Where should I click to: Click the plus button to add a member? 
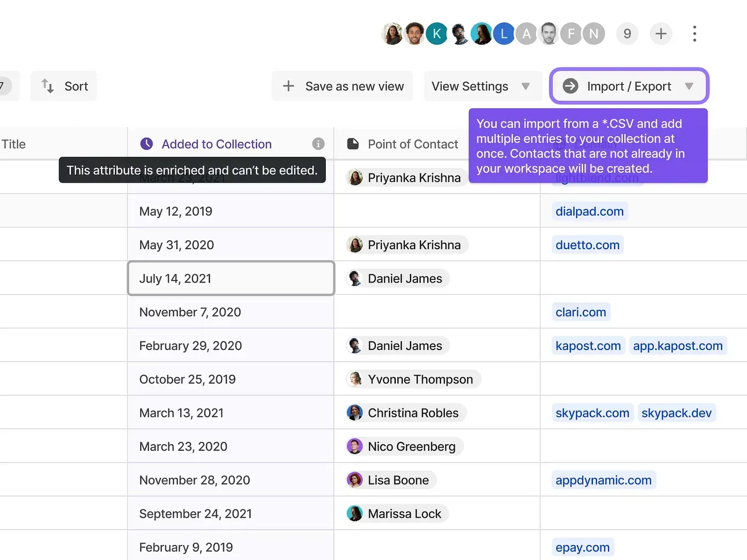coord(661,34)
